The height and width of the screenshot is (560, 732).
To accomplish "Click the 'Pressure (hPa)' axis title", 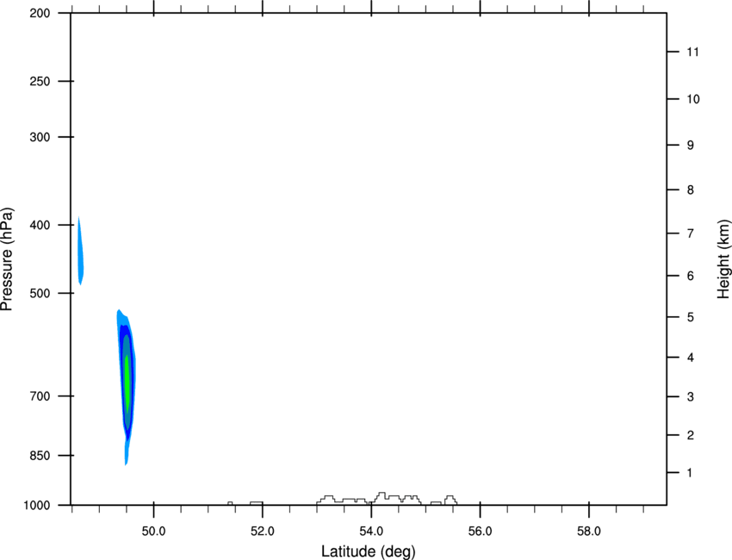I will click(7, 259).
